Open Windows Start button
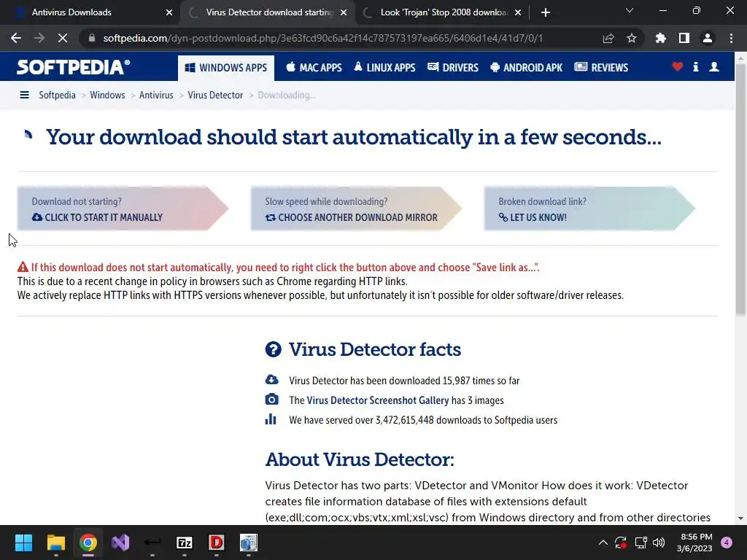The width and height of the screenshot is (747, 560). (23, 542)
